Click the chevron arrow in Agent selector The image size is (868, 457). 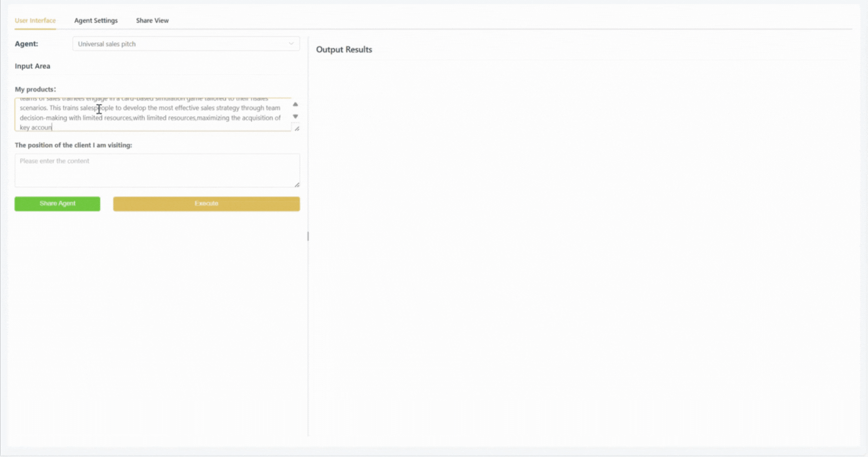coord(291,44)
